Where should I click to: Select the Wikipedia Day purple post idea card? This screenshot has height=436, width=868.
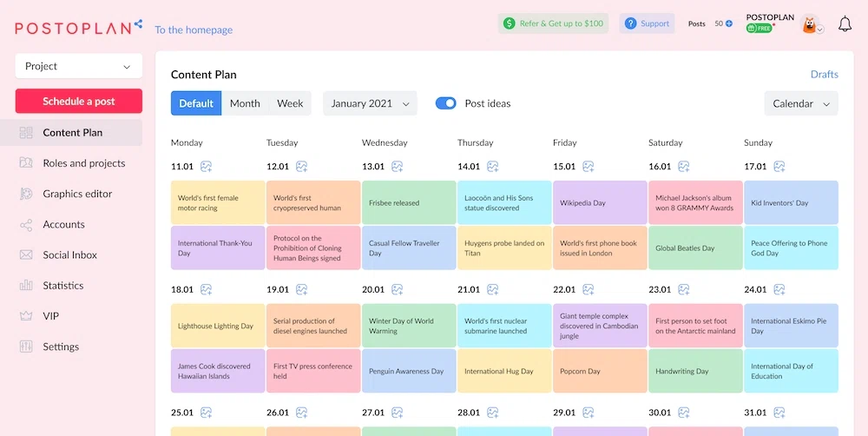tap(600, 203)
